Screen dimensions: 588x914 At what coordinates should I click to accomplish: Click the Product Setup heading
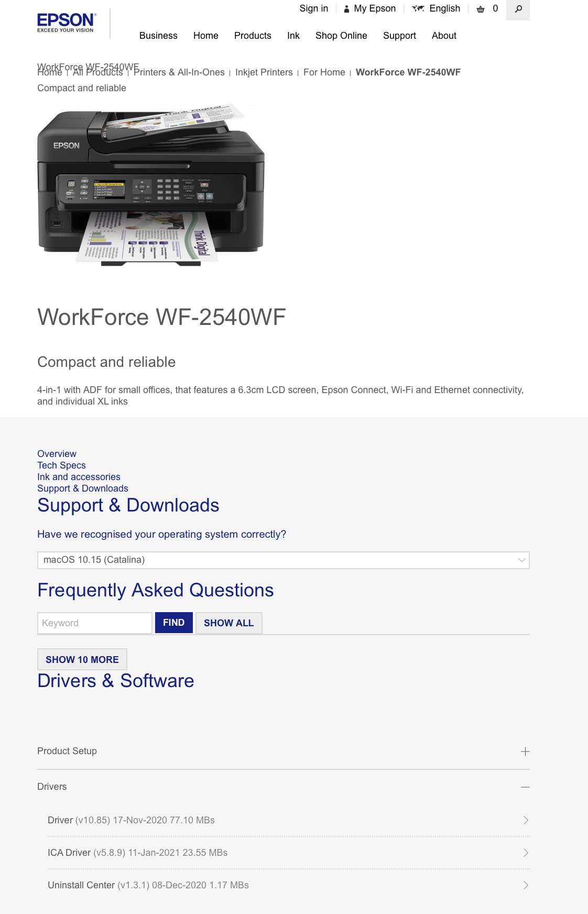[67, 751]
